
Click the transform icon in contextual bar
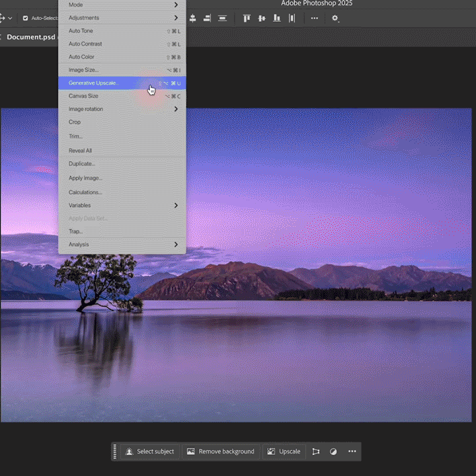[x=316, y=452]
